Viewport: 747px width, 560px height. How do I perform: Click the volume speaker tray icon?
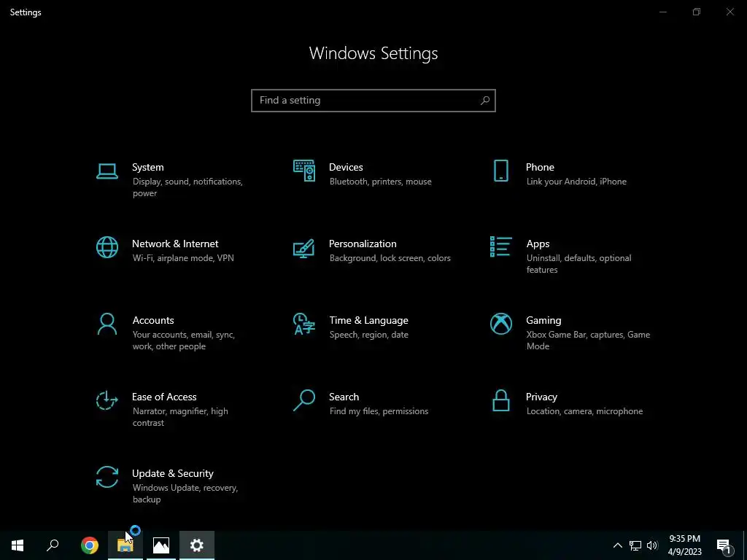[652, 545]
